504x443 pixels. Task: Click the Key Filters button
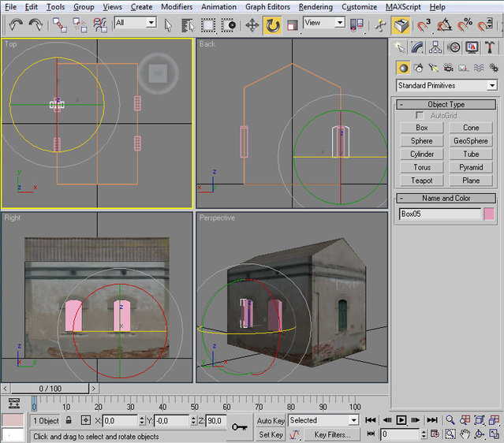332,434
